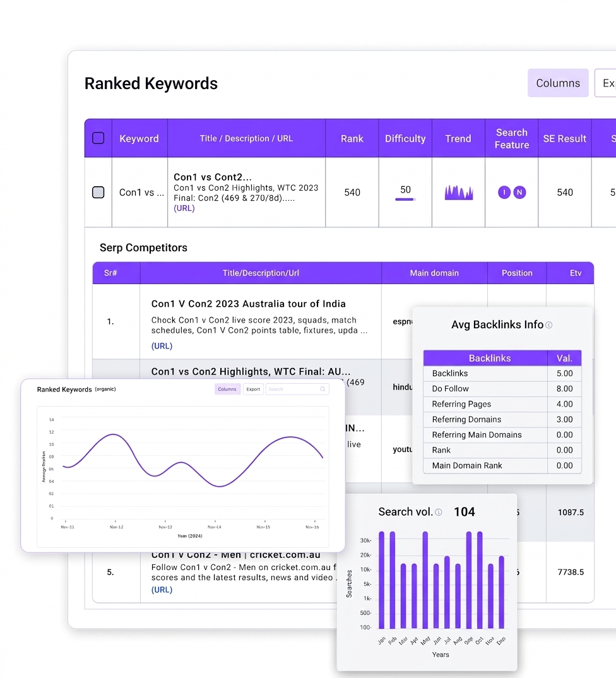Open the (URL) link for Serp competitor 1
The height and width of the screenshot is (678, 616).
[x=162, y=346]
